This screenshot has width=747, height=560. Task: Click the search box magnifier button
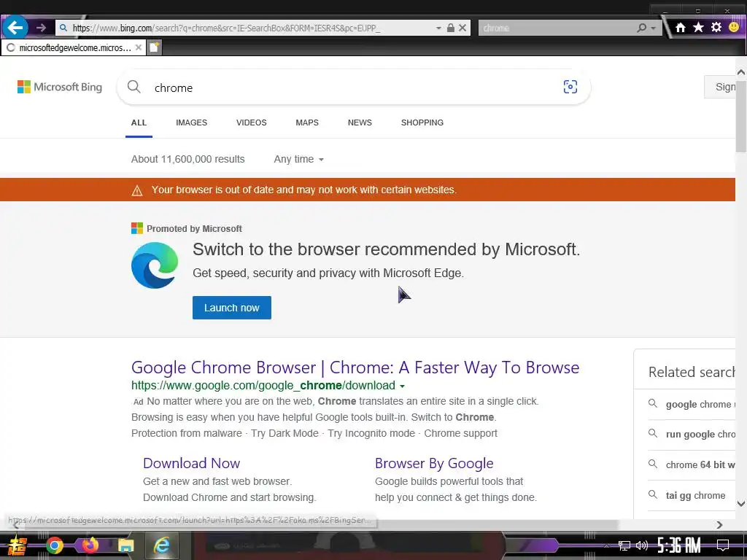[642, 28]
